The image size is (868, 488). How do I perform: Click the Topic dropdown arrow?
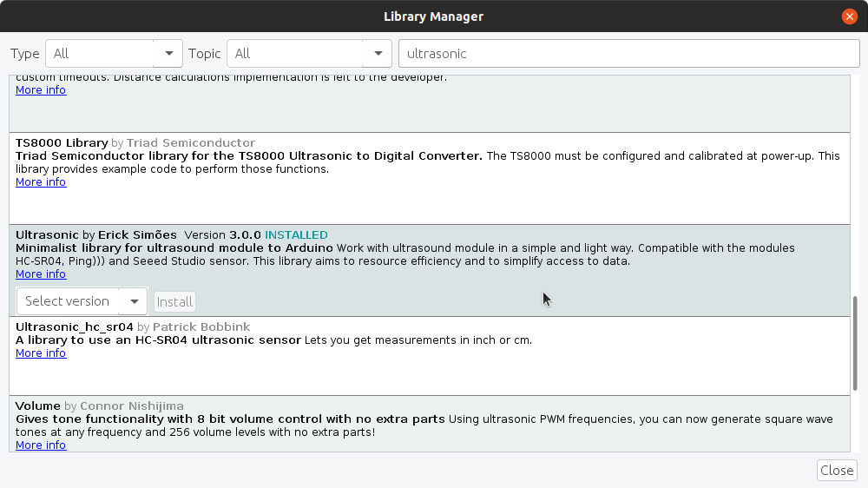click(x=378, y=54)
